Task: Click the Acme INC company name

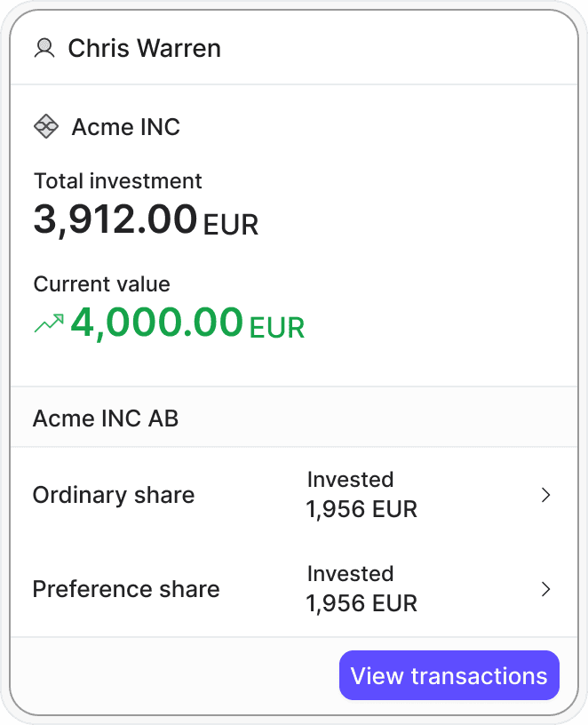Action: tap(126, 127)
